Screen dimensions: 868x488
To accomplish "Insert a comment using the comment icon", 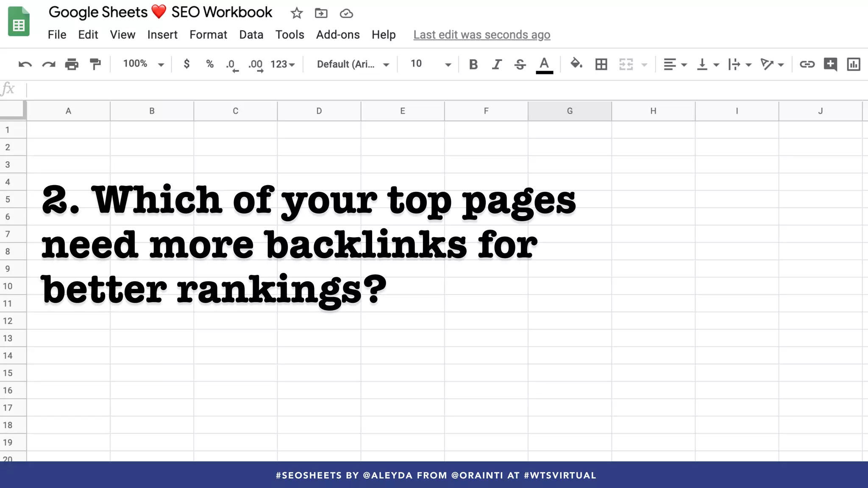I will pyautogui.click(x=830, y=64).
